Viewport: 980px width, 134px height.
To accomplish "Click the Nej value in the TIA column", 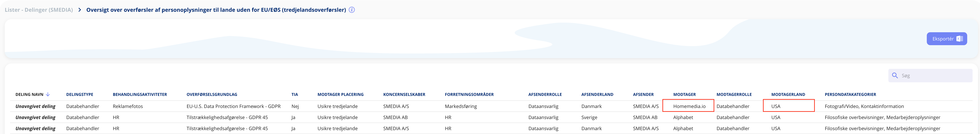I will click(295, 106).
